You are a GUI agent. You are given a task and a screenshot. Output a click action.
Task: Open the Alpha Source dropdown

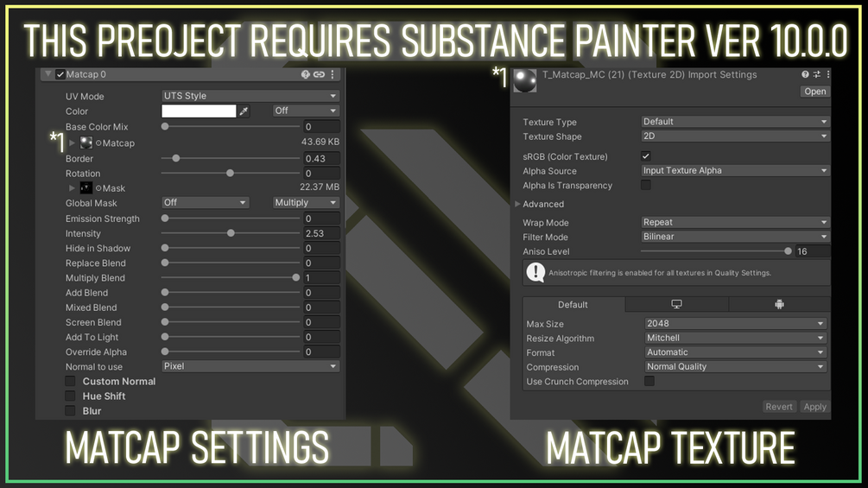[x=735, y=170]
